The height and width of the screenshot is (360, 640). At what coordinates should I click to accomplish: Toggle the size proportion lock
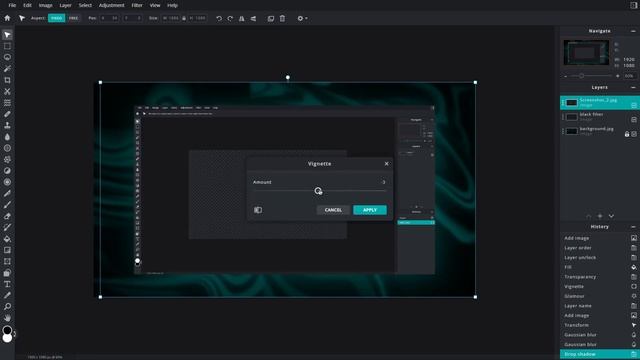(x=184, y=18)
